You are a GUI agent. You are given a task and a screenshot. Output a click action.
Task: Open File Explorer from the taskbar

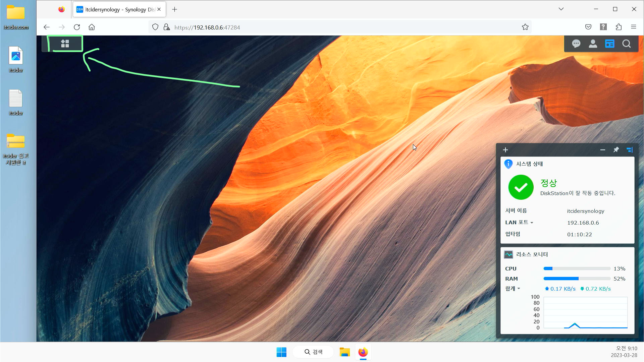pos(344,352)
